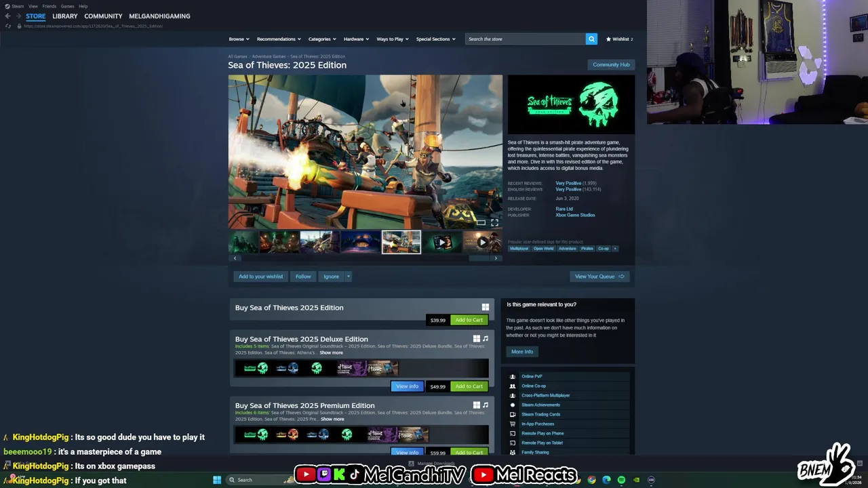Expand the Hardware dropdown

(356, 39)
